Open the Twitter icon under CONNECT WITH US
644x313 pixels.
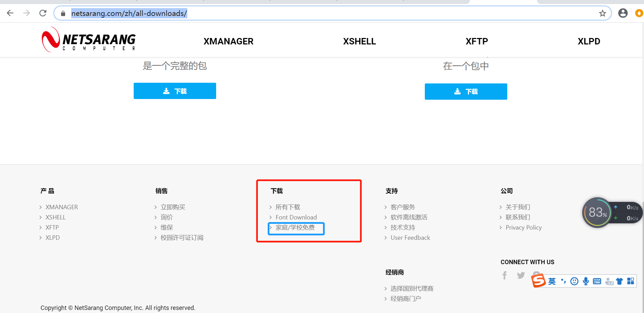[521, 275]
